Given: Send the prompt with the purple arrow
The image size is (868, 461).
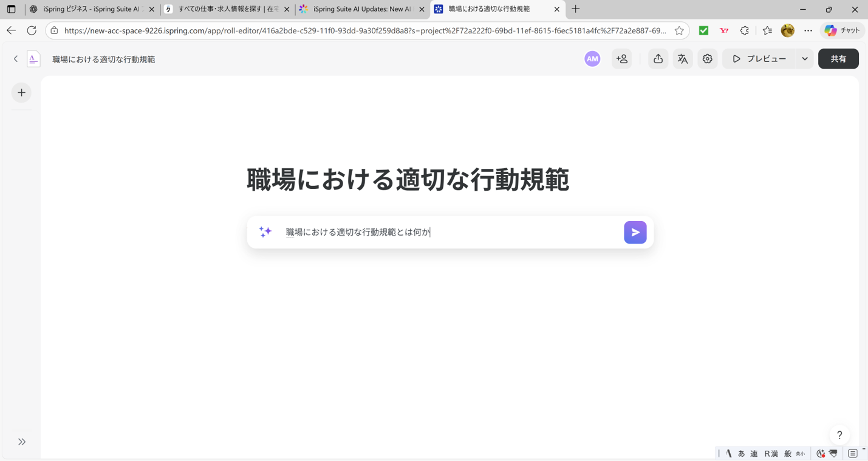Looking at the screenshot, I should [635, 232].
